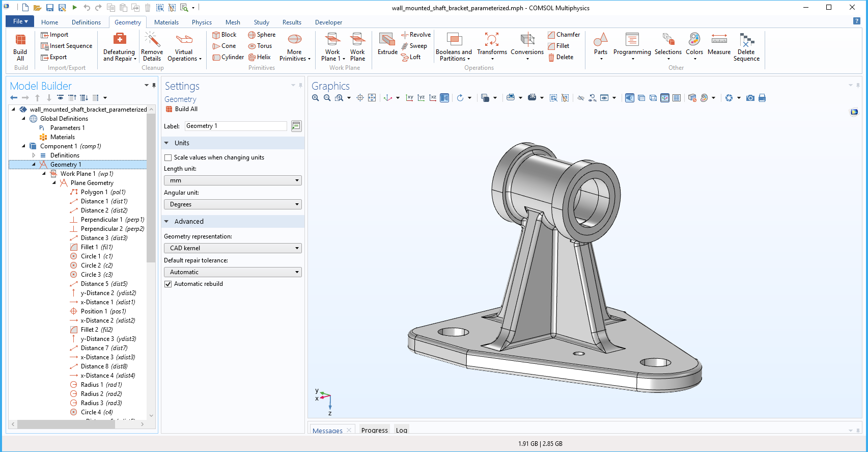Open the Progress tab
Image resolution: width=868 pixels, height=452 pixels.
click(x=374, y=430)
